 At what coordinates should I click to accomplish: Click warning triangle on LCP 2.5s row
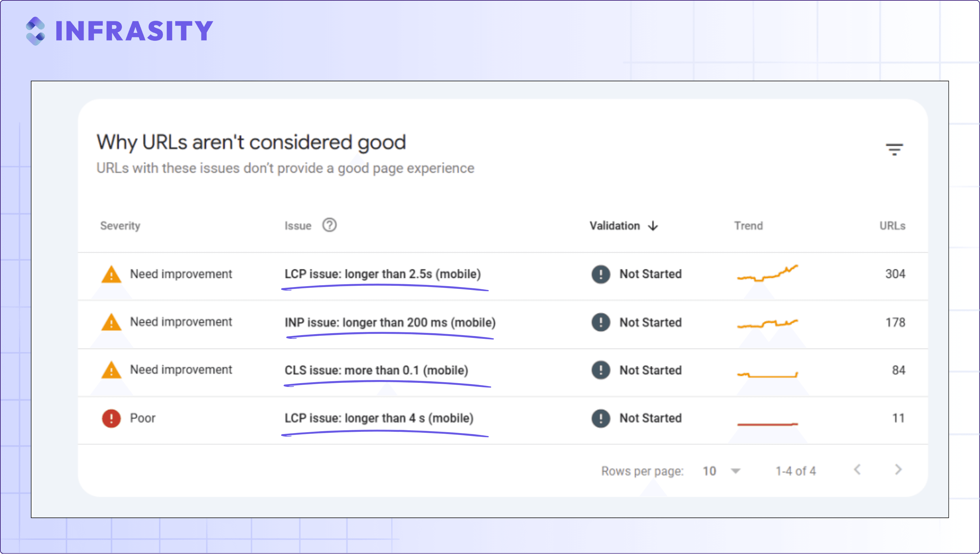click(111, 274)
